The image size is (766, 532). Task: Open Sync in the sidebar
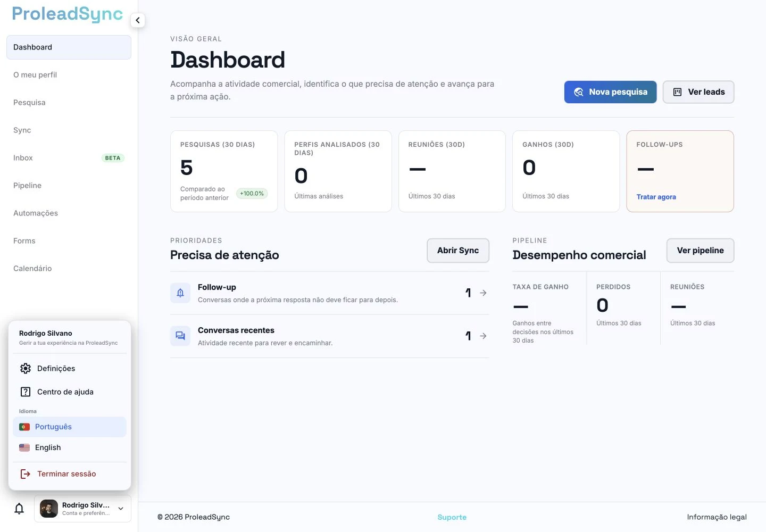click(x=69, y=130)
